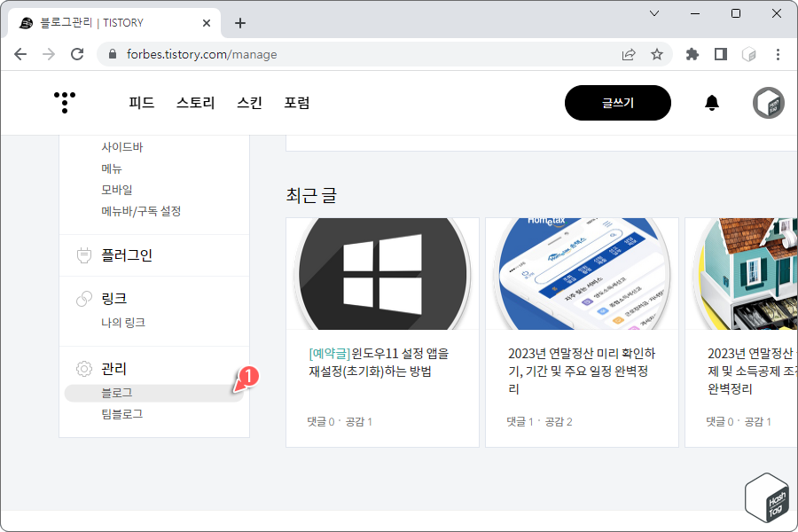Click 댓글 1 · 공감 2 text
Viewport: 798px width, 532px height.
click(x=539, y=421)
